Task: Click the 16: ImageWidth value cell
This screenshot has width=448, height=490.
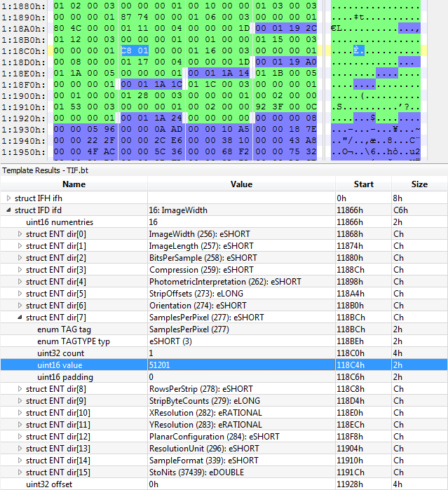Action: pyautogui.click(x=241, y=210)
